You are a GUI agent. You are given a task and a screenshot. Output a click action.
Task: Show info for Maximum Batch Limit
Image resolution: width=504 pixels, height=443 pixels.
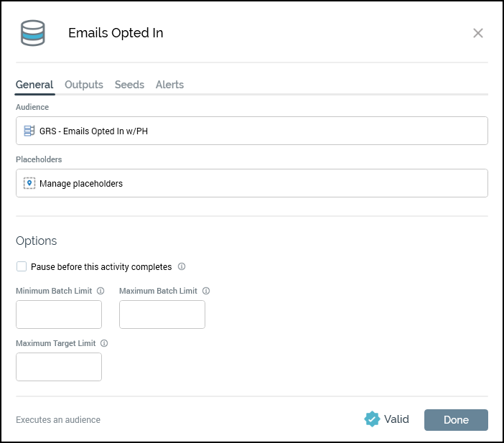pos(206,291)
